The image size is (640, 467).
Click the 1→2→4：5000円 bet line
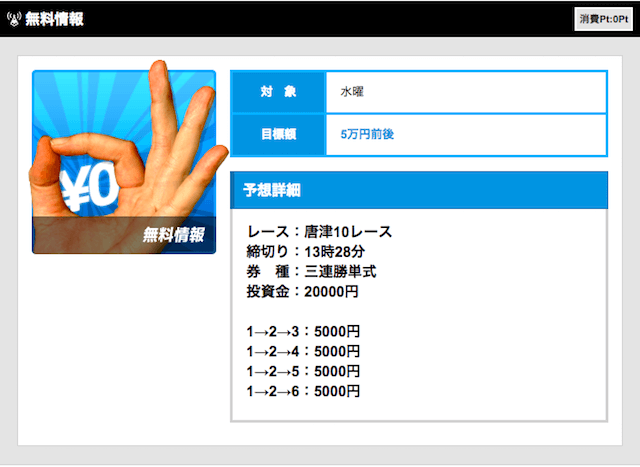[303, 351]
